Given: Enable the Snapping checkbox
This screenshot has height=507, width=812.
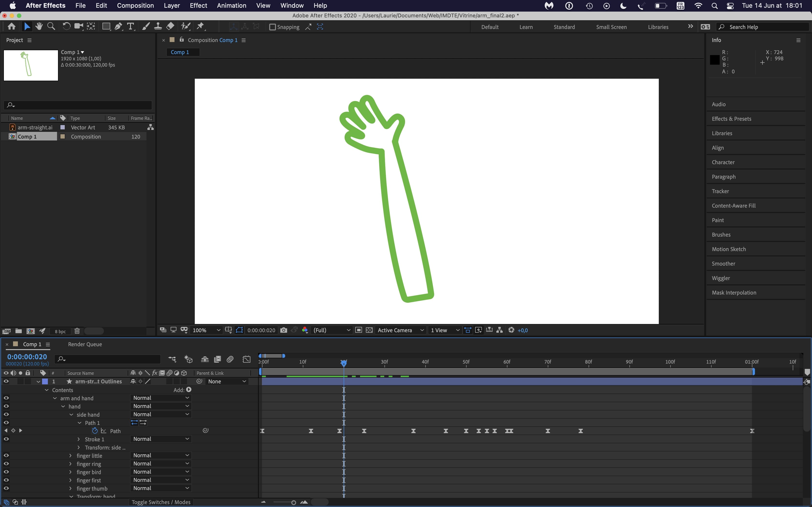Looking at the screenshot, I should [x=272, y=27].
